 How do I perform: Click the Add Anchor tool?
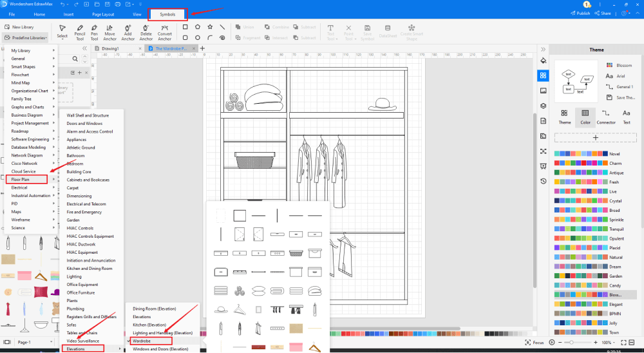coord(128,31)
